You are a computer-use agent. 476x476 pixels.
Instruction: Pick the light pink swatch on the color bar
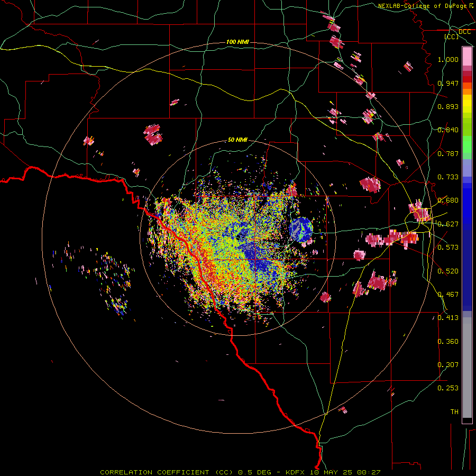coord(467,57)
